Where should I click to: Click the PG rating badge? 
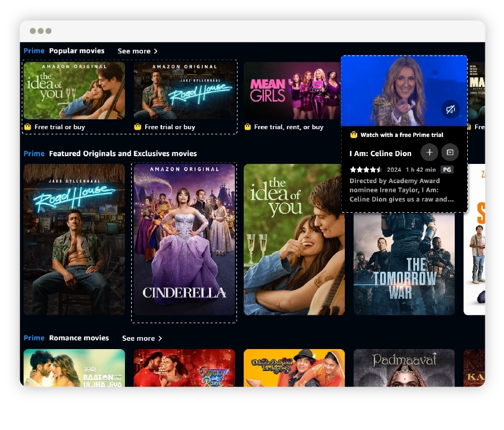pyautogui.click(x=447, y=170)
